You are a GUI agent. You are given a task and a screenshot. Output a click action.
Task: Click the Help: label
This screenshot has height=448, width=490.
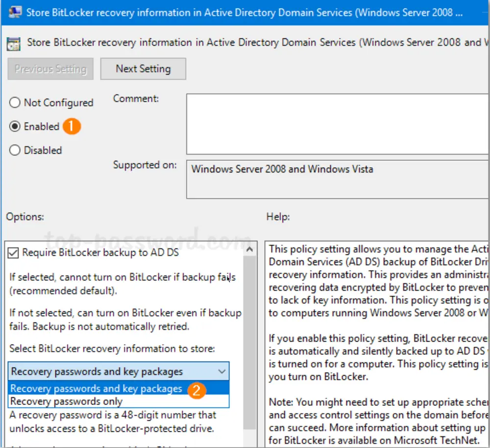[278, 217]
